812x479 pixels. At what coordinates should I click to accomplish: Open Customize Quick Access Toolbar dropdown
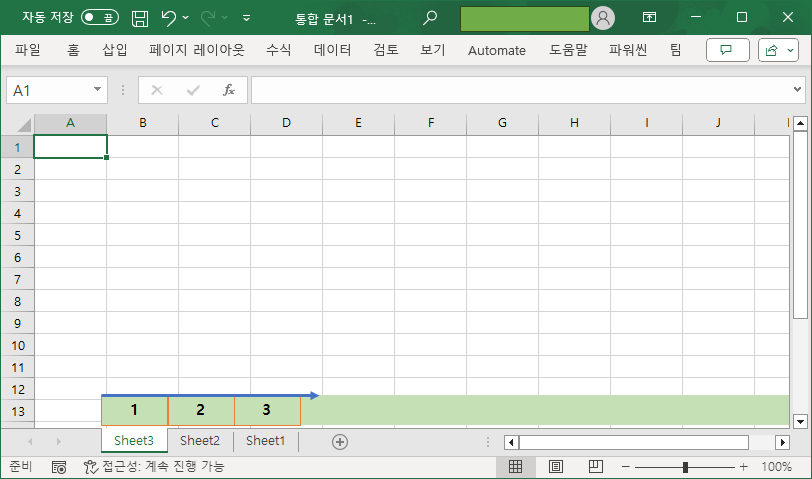(247, 18)
